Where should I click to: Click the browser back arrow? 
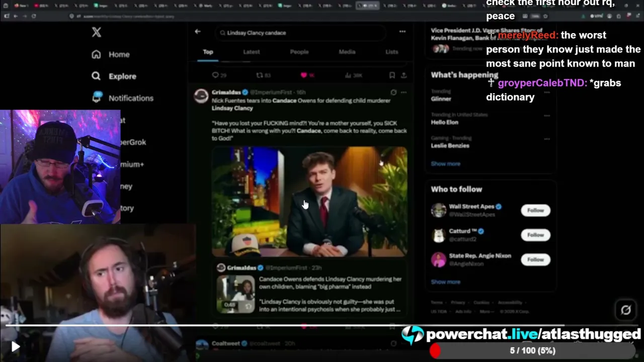tap(16, 16)
